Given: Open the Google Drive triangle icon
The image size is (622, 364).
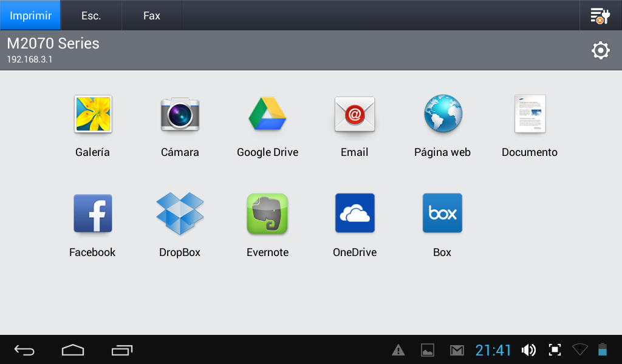Looking at the screenshot, I should click(267, 114).
